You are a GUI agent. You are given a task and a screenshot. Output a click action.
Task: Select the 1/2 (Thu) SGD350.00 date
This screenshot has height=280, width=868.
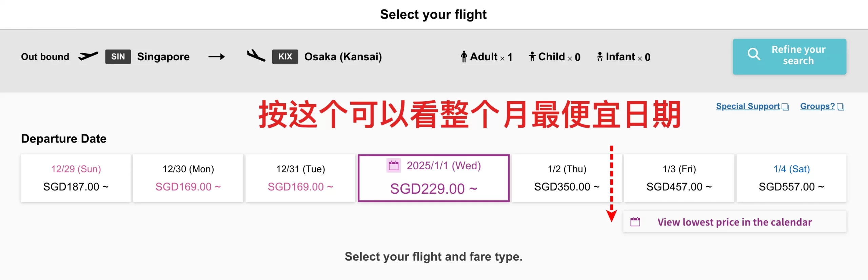[x=567, y=178]
